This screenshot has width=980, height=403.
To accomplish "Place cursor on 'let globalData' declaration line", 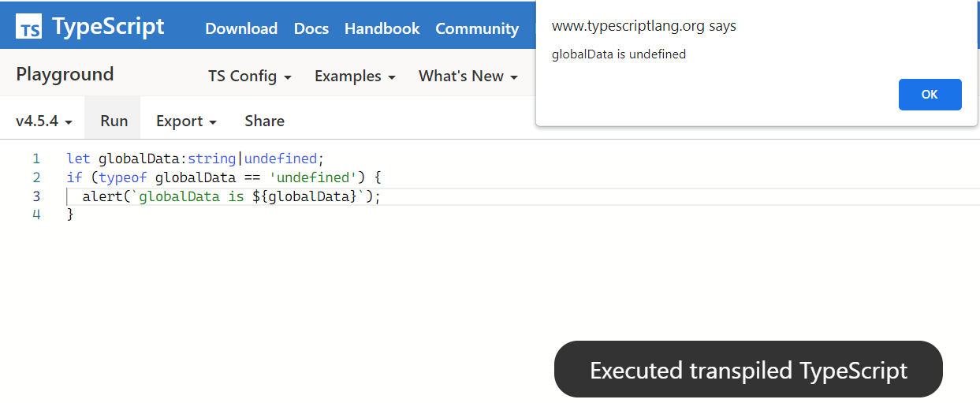I will (196, 159).
